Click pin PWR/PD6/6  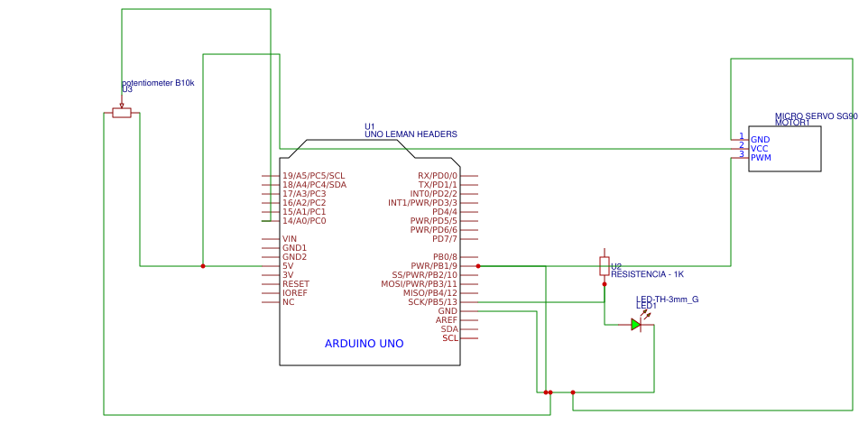434,230
